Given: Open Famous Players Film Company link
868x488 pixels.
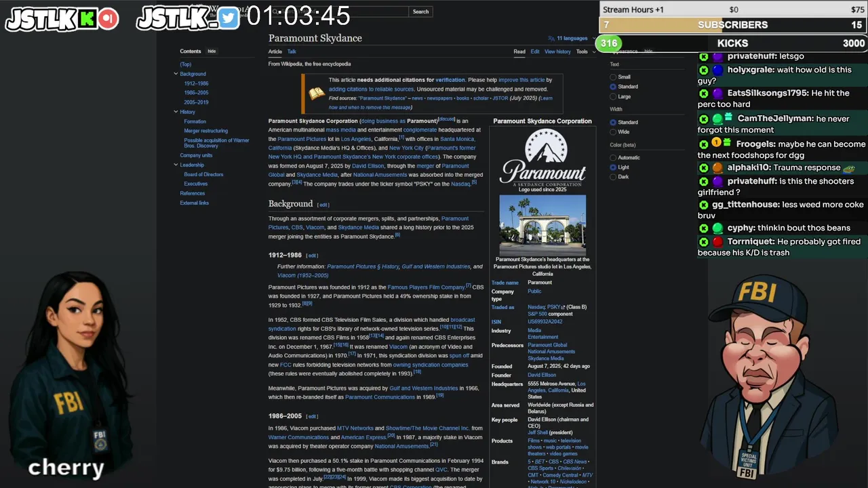Looking at the screenshot, I should click(426, 287).
